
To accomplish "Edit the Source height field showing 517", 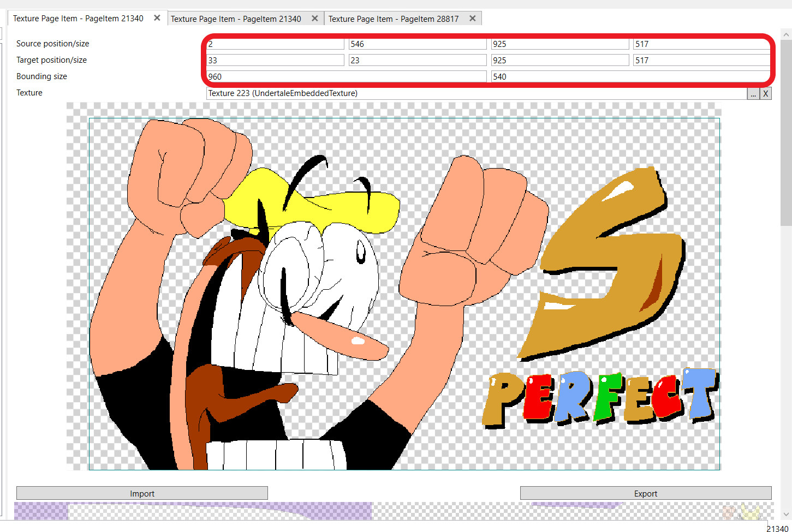I will 701,44.
